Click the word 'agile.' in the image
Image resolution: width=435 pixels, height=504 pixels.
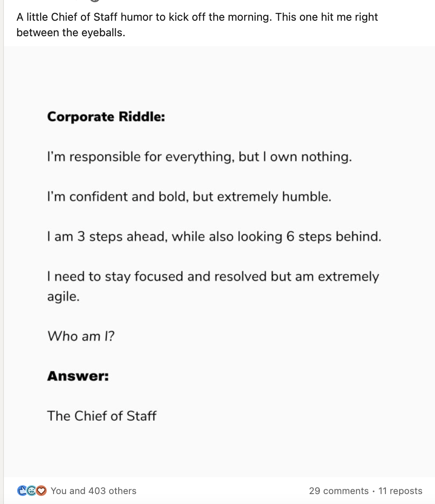(x=63, y=297)
